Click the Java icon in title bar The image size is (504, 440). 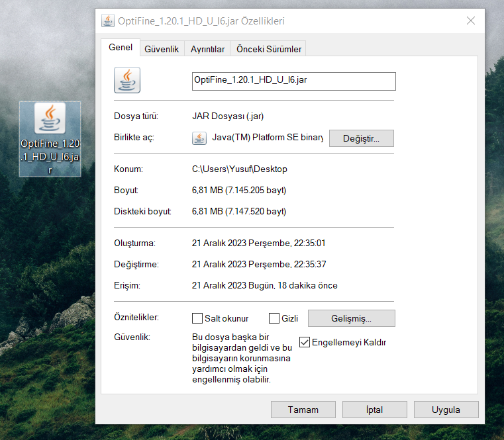(108, 21)
